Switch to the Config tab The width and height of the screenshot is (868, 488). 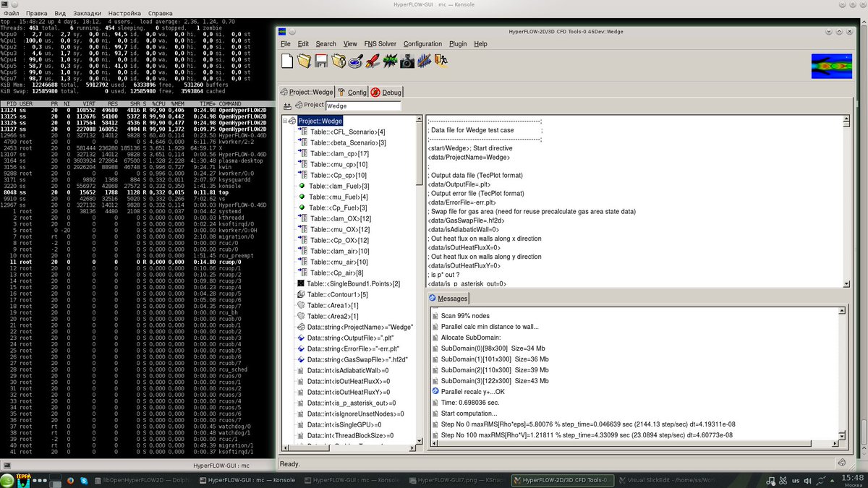tap(357, 92)
